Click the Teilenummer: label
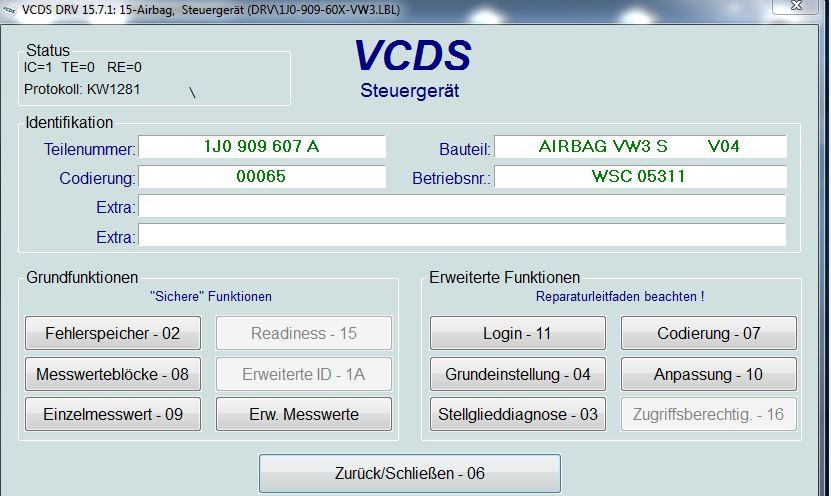The height and width of the screenshot is (496, 831). [90, 149]
